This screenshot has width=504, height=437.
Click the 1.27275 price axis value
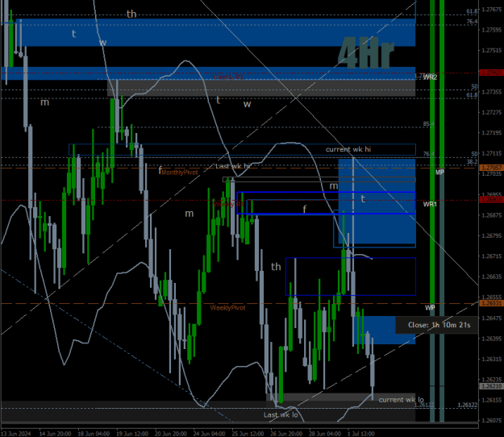(x=492, y=112)
